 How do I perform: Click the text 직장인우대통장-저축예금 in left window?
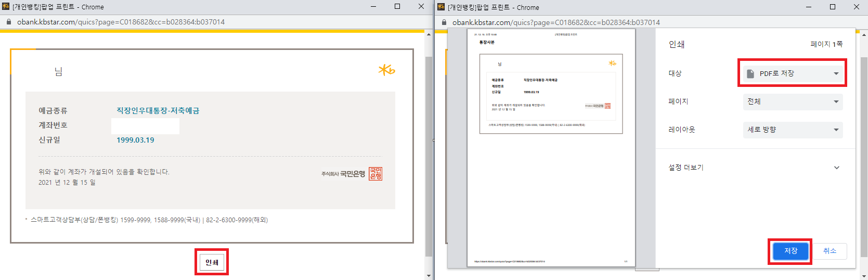point(158,111)
